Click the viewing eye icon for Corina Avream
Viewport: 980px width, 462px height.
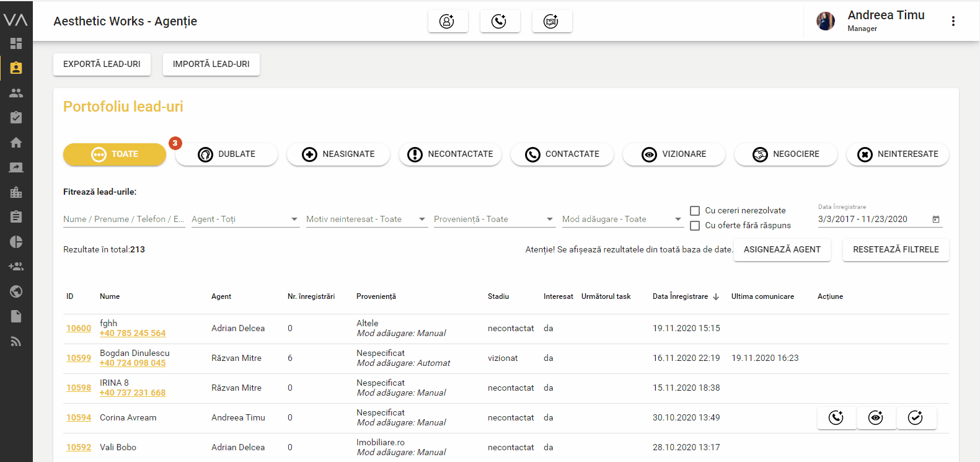coord(876,418)
